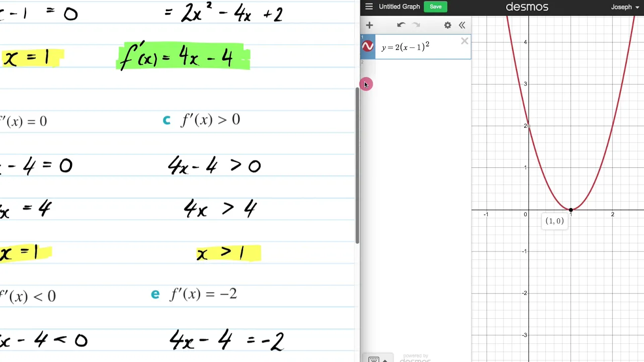Click the handwritten 4x - 4 = -2
644x362 pixels.
point(227,341)
